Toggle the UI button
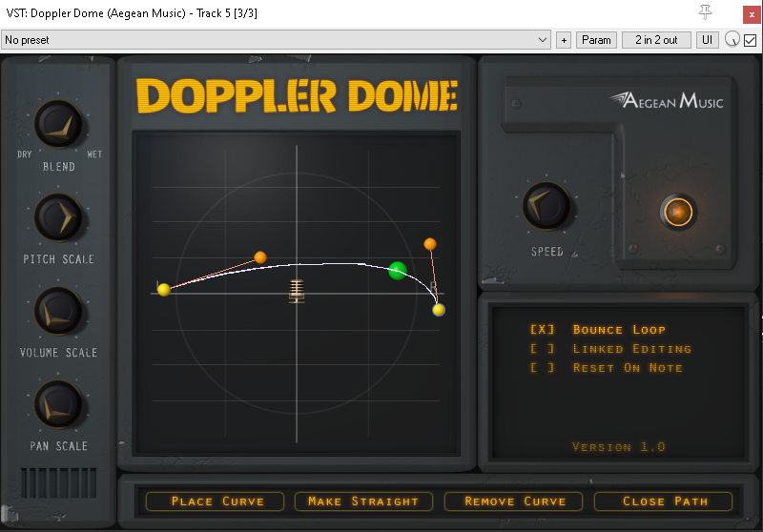 pos(707,40)
